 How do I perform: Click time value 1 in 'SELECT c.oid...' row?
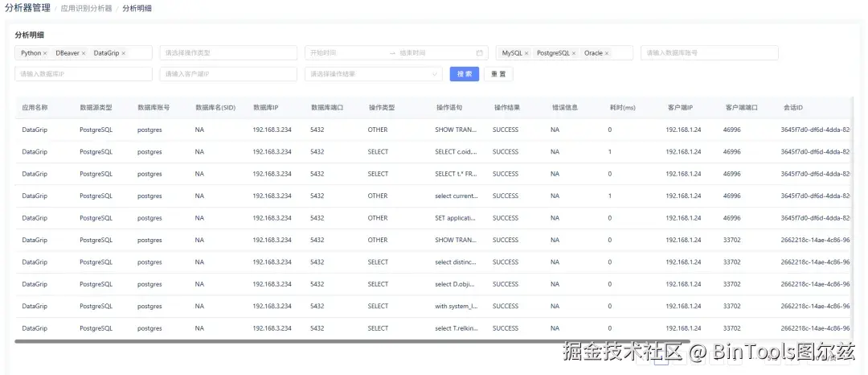coord(610,152)
